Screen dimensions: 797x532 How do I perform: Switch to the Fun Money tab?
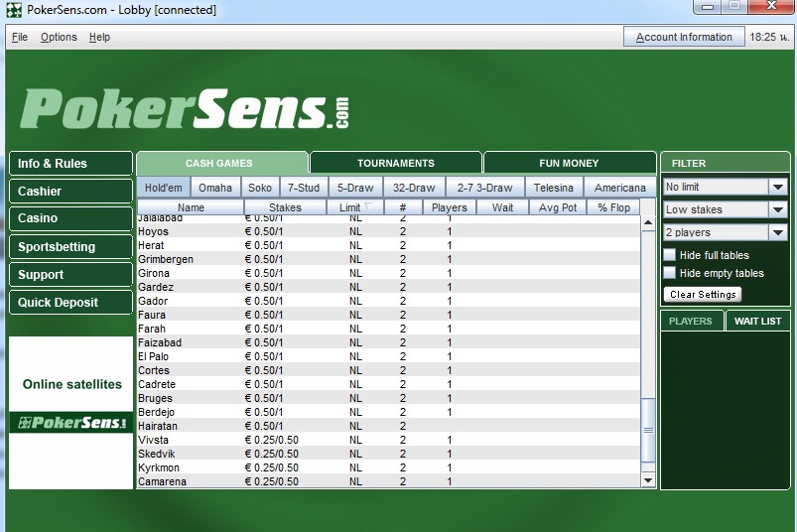point(570,163)
